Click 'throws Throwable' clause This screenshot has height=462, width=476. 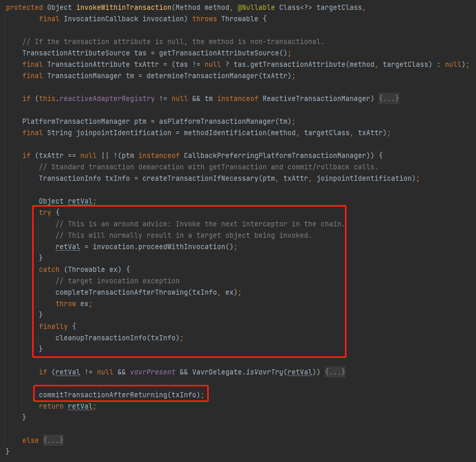click(225, 19)
